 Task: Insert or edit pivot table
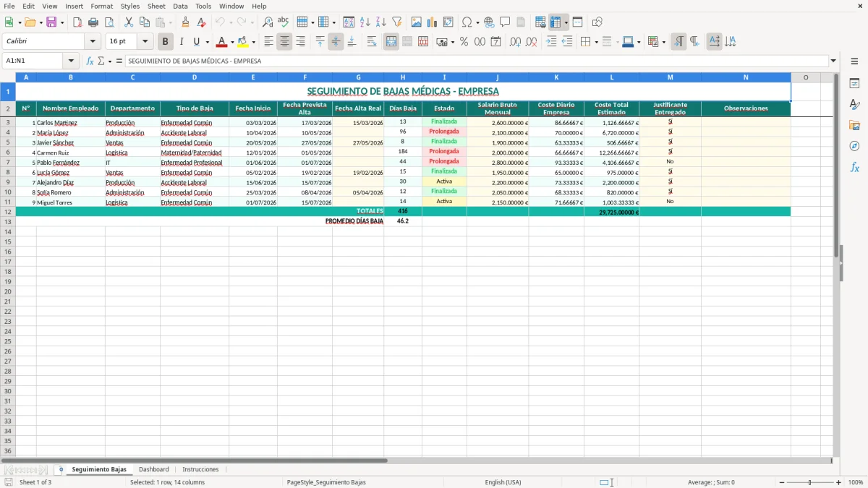click(x=448, y=22)
